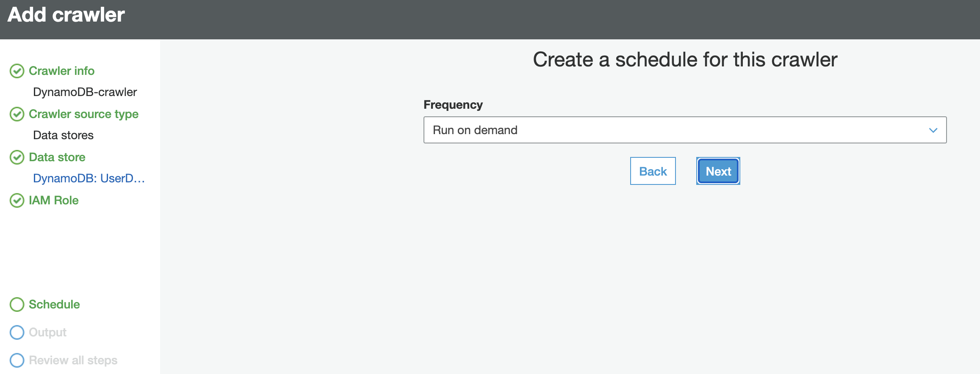Screen dimensions: 980x374
Task: Go to the Crawler source type step
Action: point(83,114)
